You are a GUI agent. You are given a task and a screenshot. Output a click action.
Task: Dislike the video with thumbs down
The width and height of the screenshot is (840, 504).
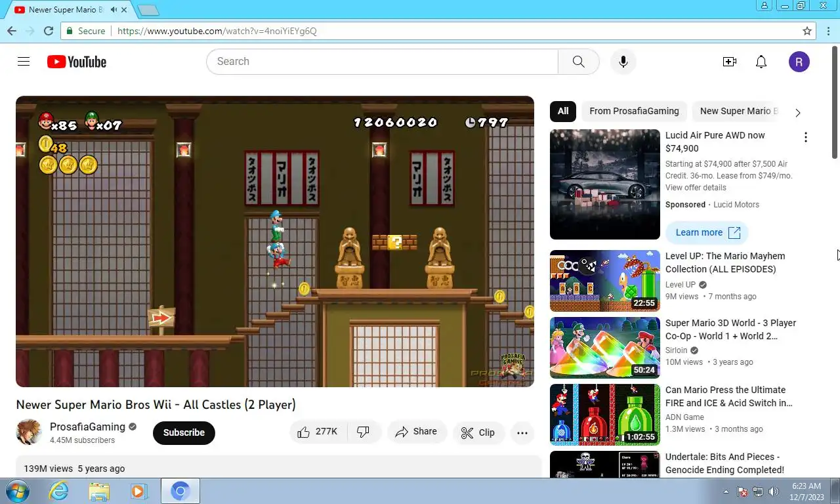point(364,432)
